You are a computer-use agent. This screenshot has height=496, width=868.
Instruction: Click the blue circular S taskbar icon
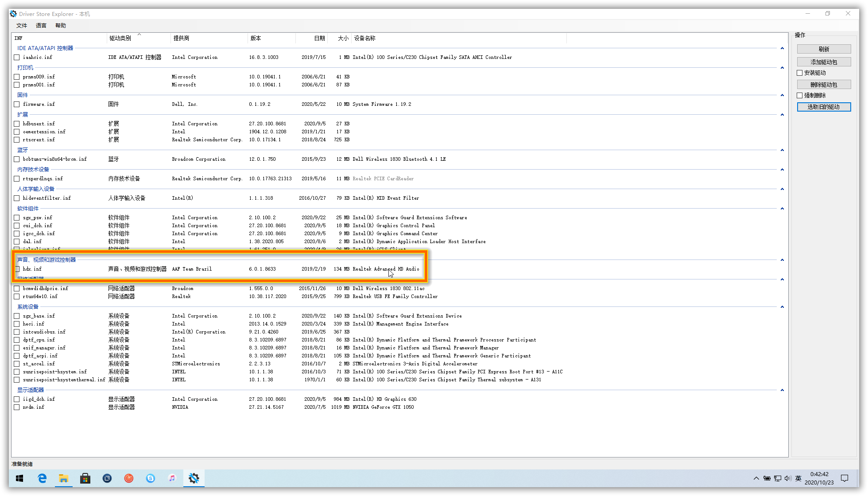151,478
